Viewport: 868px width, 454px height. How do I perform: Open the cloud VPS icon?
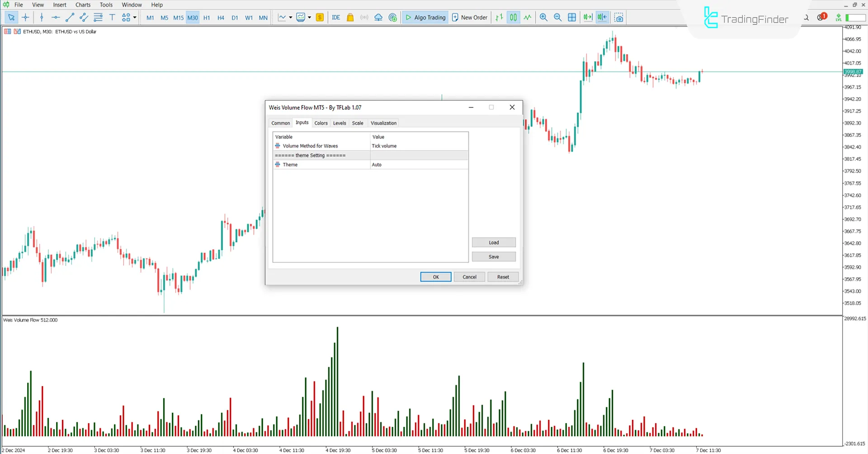click(378, 18)
